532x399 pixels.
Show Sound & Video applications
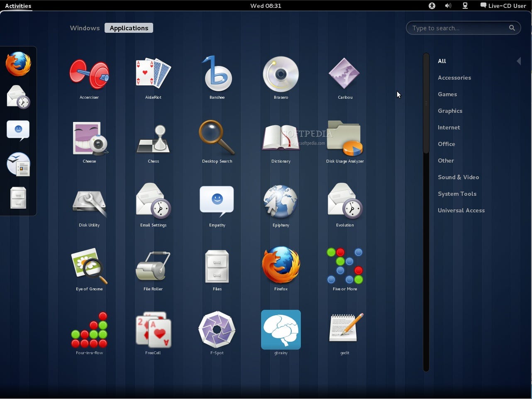pos(459,177)
